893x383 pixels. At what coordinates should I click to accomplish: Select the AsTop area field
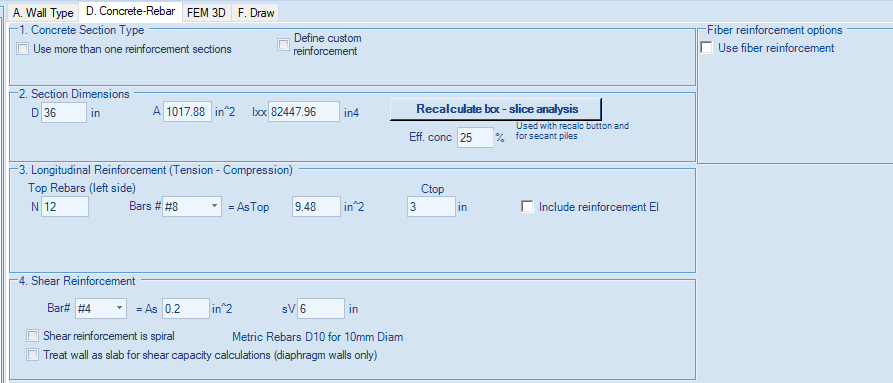(316, 207)
